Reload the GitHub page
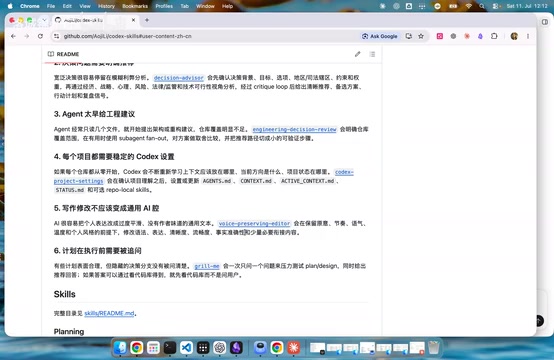Screen dimensions: 554x360 40,36
